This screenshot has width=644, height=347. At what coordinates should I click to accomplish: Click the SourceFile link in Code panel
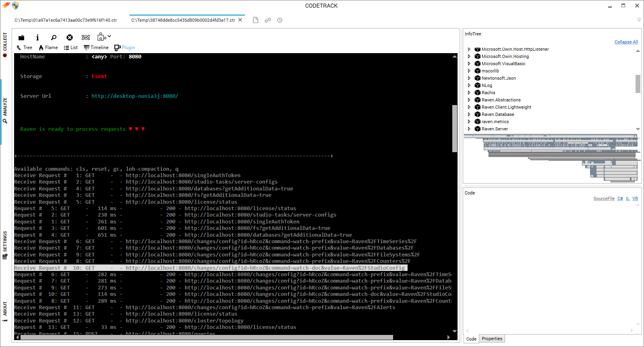pyautogui.click(x=604, y=198)
